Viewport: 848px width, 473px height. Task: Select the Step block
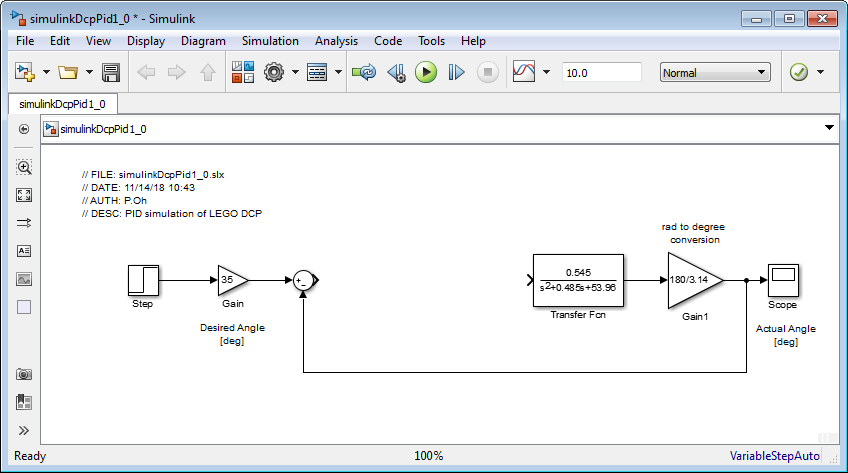pyautogui.click(x=143, y=280)
